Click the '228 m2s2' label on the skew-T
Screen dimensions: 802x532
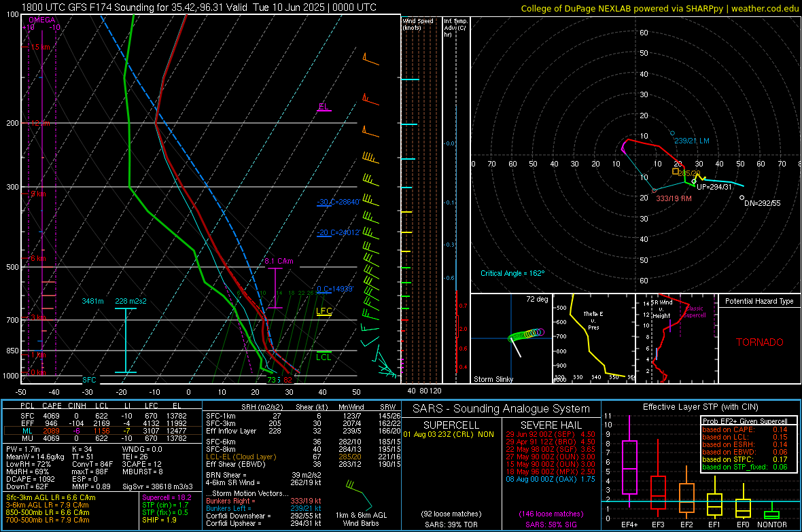(130, 301)
